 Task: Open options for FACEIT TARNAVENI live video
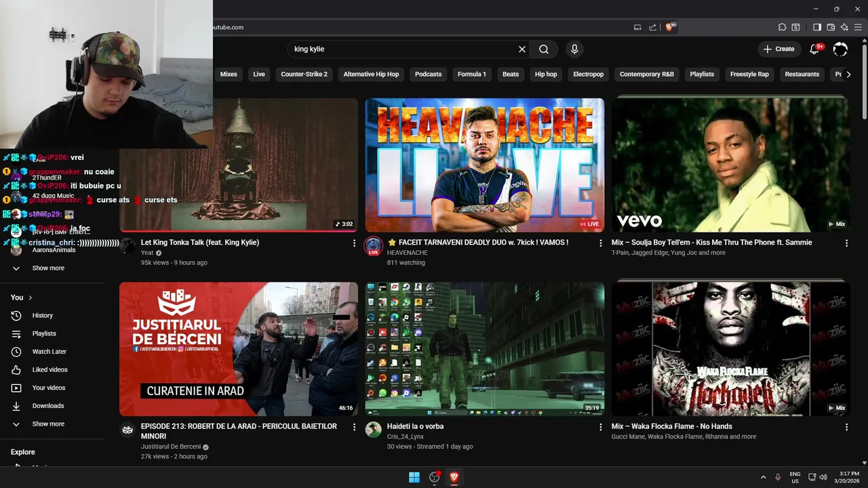600,243
